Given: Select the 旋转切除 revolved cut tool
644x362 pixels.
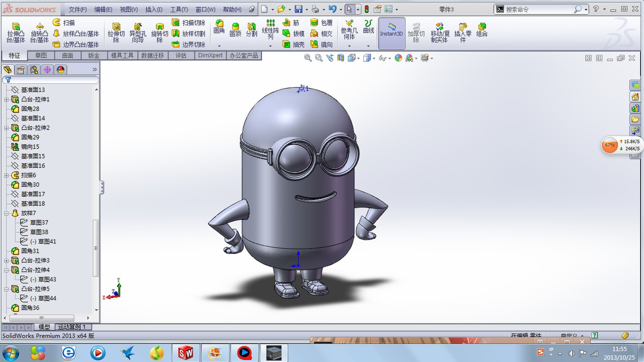Looking at the screenshot, I should (x=159, y=32).
